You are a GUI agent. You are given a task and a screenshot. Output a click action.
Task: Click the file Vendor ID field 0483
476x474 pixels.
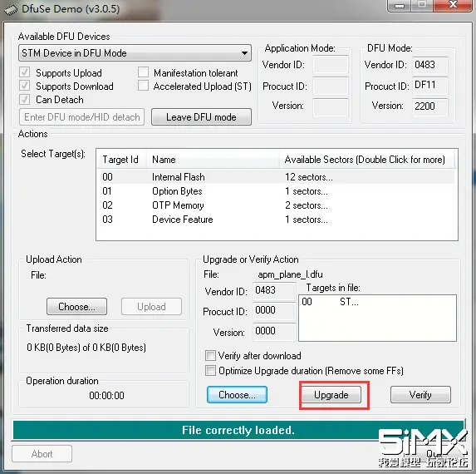click(x=274, y=291)
